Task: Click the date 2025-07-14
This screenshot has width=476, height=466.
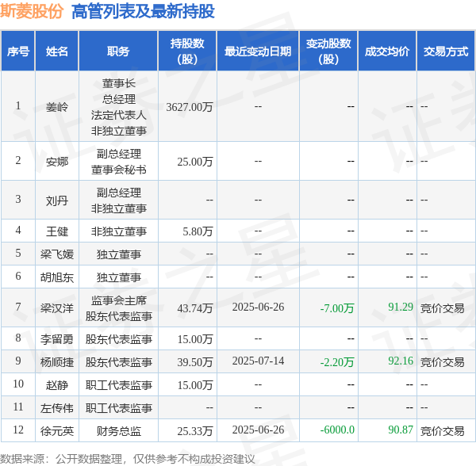Action: point(258,361)
